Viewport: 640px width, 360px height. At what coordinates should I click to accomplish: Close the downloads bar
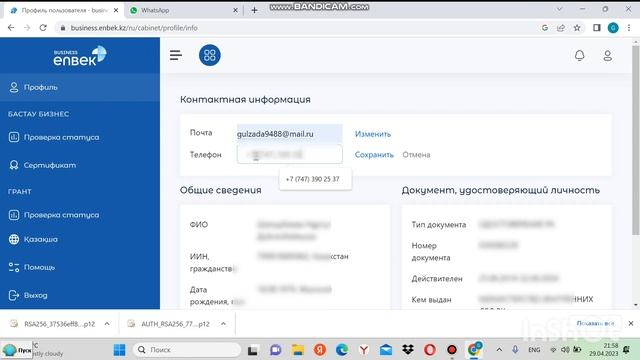(x=631, y=323)
